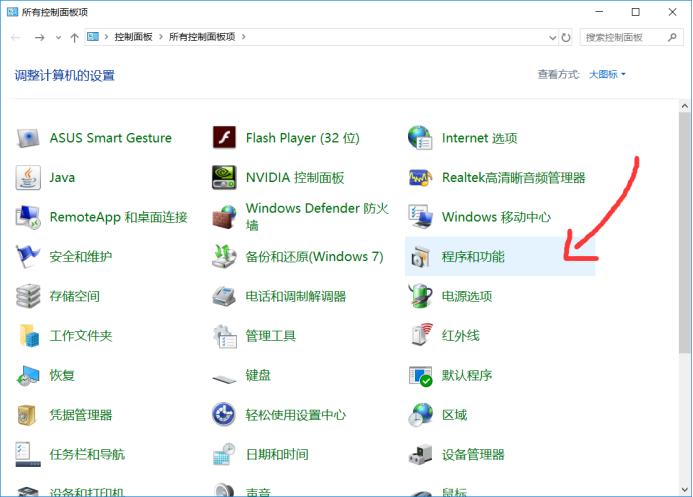
Task: Open the 管理工具 text link
Action: 270,336
